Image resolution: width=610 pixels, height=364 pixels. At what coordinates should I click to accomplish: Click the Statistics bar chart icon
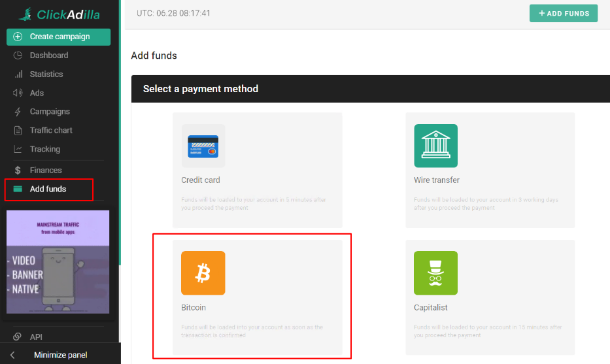click(18, 74)
